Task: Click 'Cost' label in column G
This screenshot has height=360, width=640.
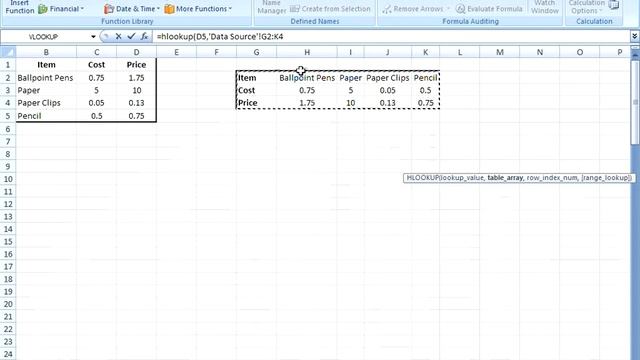Action: pos(256,90)
